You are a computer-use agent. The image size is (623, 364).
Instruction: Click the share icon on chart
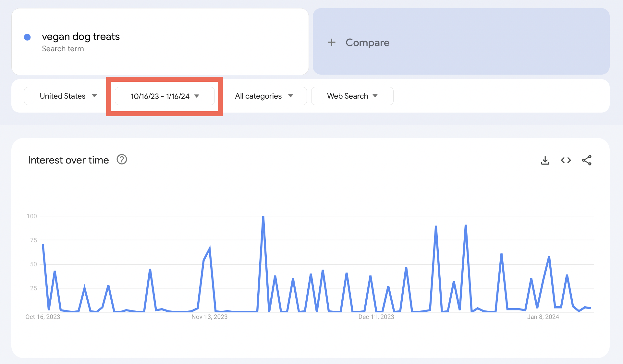[x=587, y=160]
